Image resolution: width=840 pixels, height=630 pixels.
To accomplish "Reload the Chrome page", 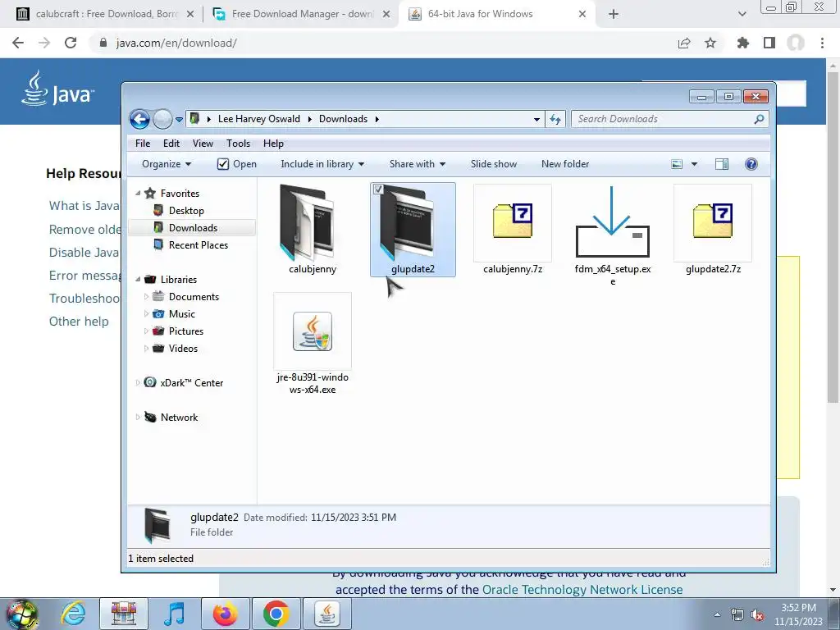I will [x=71, y=43].
